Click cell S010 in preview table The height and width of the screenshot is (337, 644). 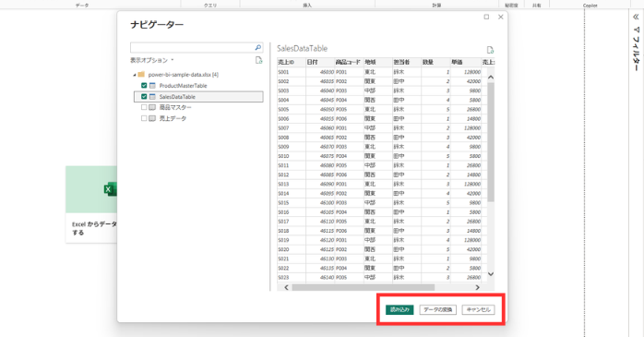[x=292, y=156]
